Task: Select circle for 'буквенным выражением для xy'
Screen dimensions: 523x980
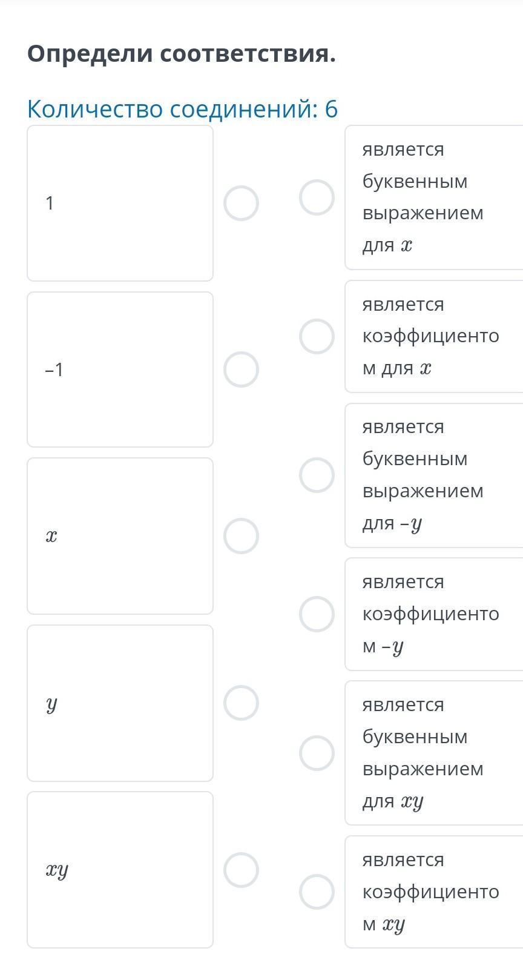Action: point(317,753)
